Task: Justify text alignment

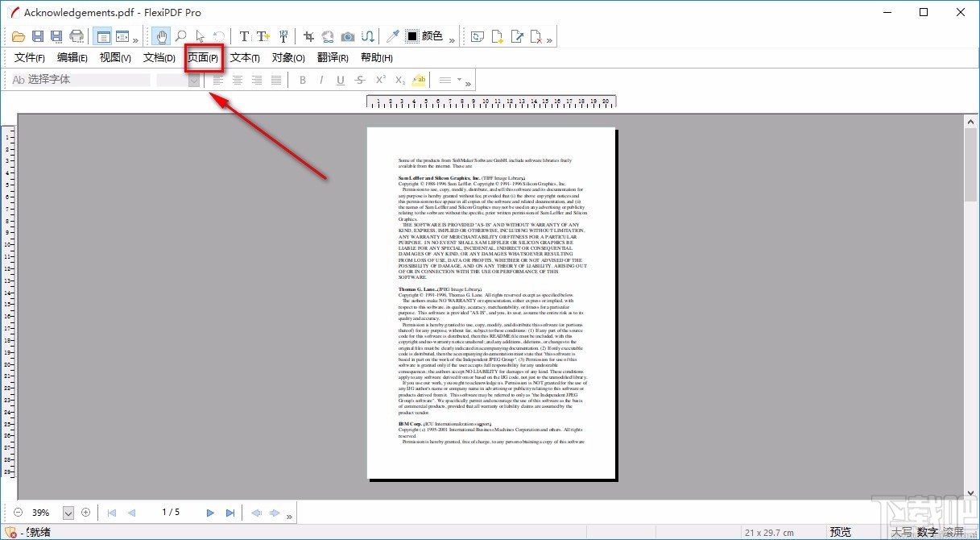Action: (276, 80)
